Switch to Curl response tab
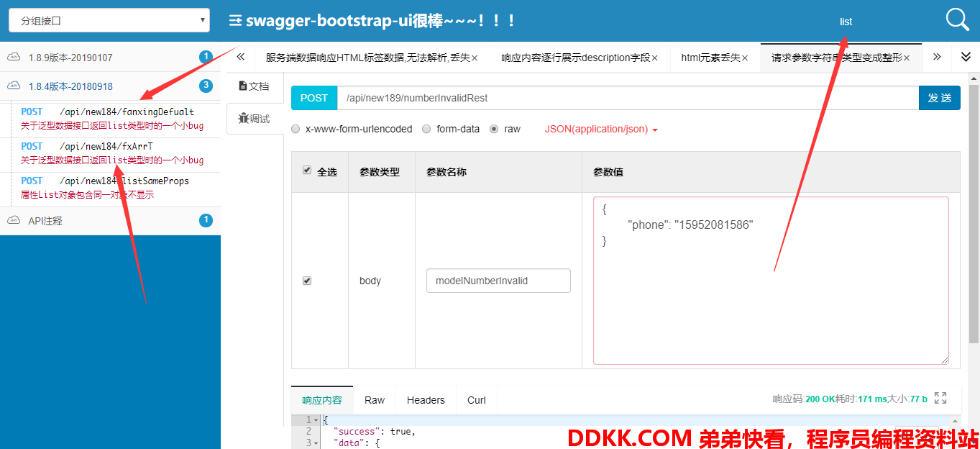980x449 pixels. [477, 400]
